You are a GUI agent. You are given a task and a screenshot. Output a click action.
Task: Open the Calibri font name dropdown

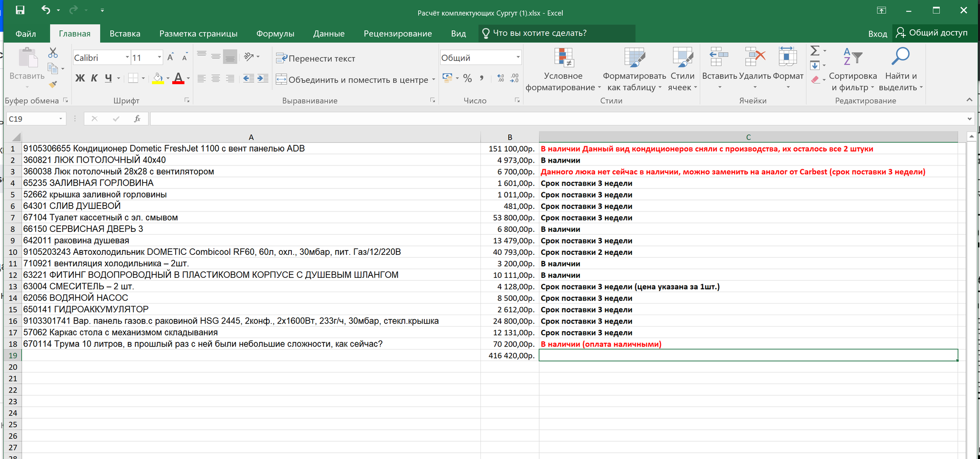[x=127, y=57]
